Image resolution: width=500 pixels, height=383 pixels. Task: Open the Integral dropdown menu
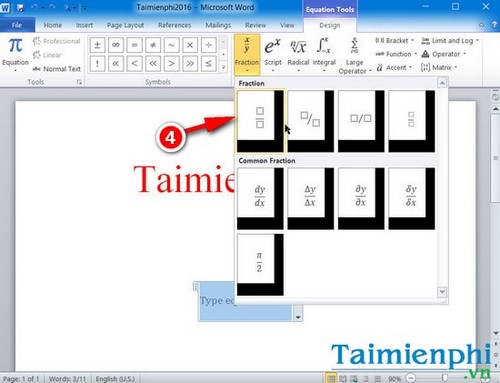point(324,55)
